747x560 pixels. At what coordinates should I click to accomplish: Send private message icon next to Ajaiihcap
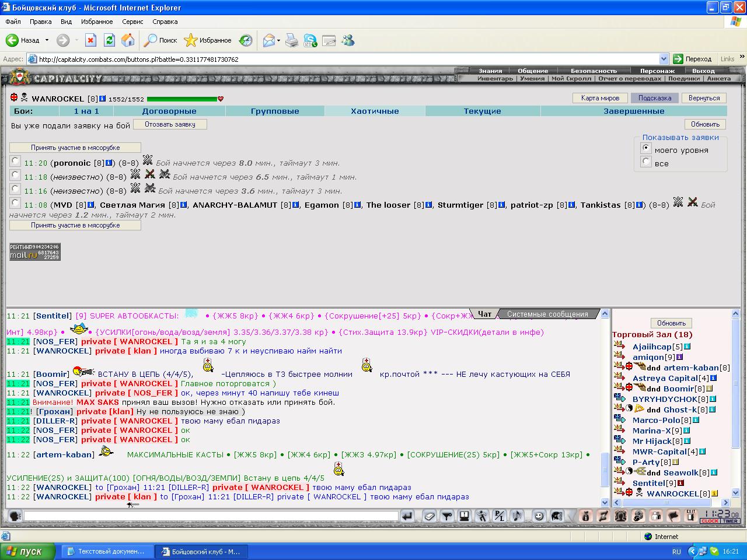[x=619, y=346]
